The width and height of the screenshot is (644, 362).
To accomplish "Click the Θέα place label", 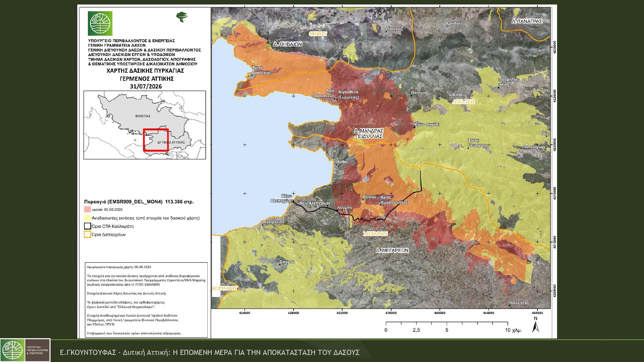I will click(x=545, y=134).
